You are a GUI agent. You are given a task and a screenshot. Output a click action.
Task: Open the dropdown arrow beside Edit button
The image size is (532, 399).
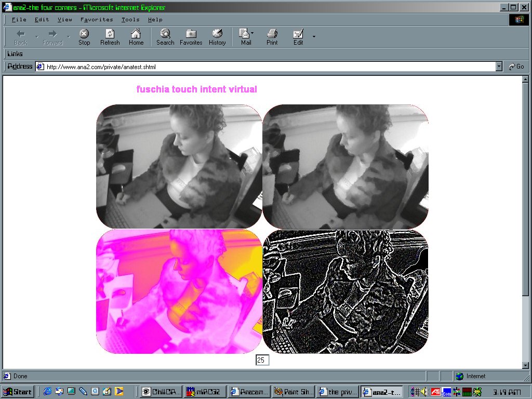314,36
